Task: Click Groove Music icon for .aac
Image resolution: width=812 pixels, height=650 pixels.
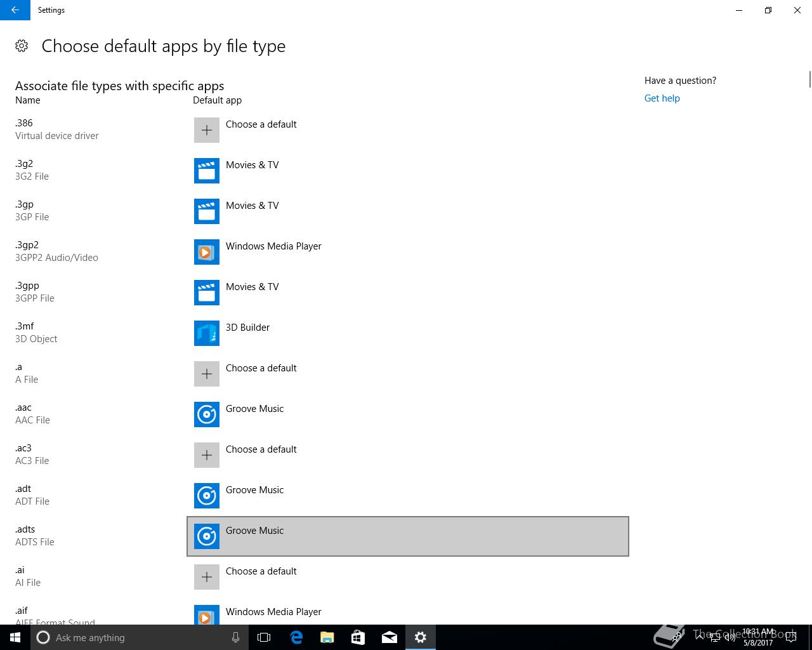Action: [x=207, y=415]
